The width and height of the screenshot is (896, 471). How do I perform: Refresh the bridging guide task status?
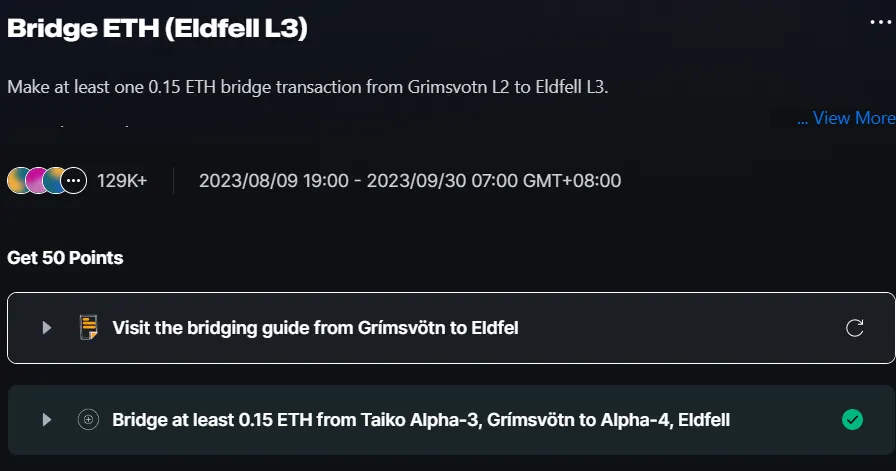tap(854, 328)
